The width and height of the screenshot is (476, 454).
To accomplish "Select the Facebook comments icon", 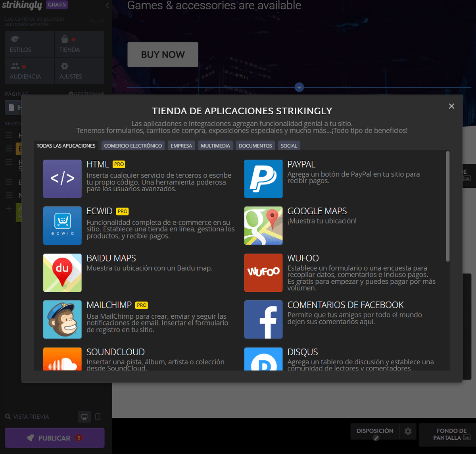I will pos(263,319).
